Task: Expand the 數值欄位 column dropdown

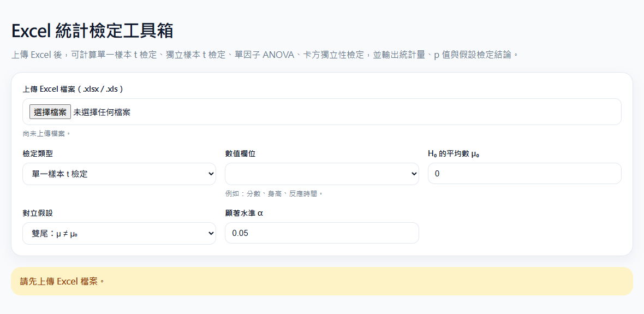Action: click(321, 174)
